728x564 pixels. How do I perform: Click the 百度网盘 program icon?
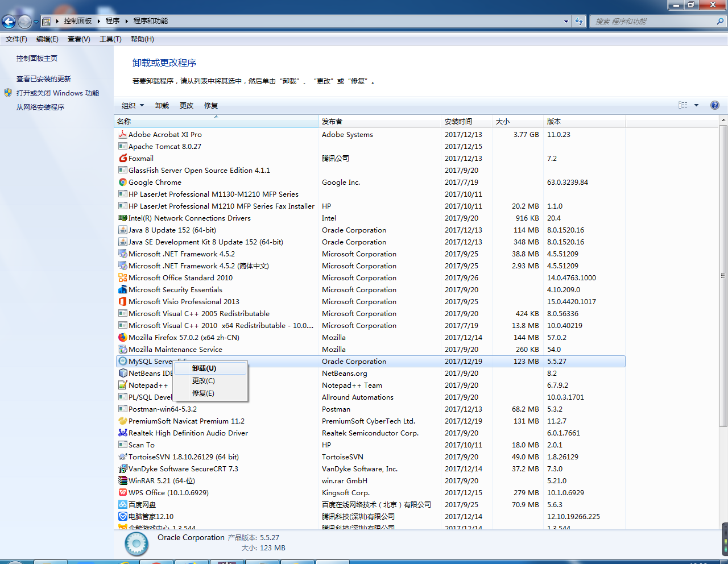[122, 504]
